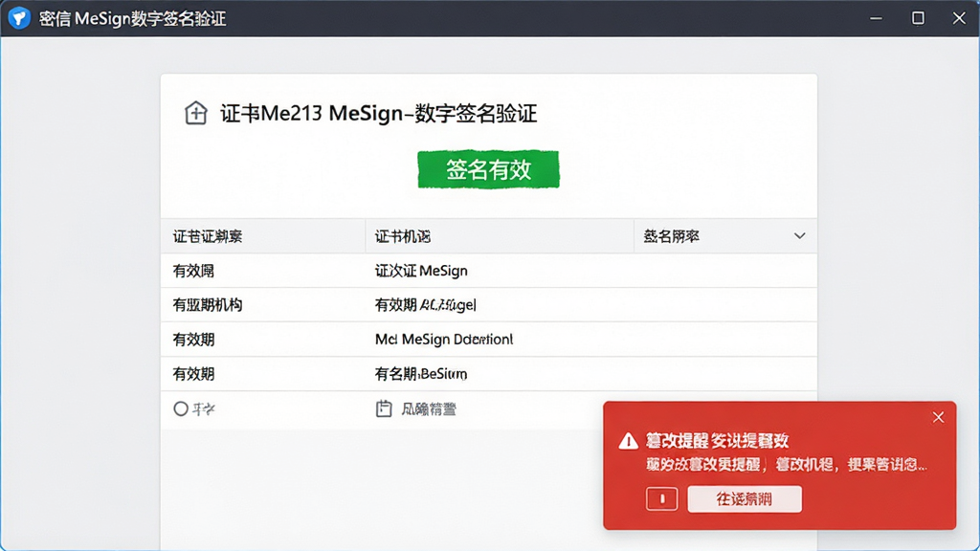Screen dimensions: 980x551
Task: Click the text beside the clipboard icon
Action: click(428, 409)
